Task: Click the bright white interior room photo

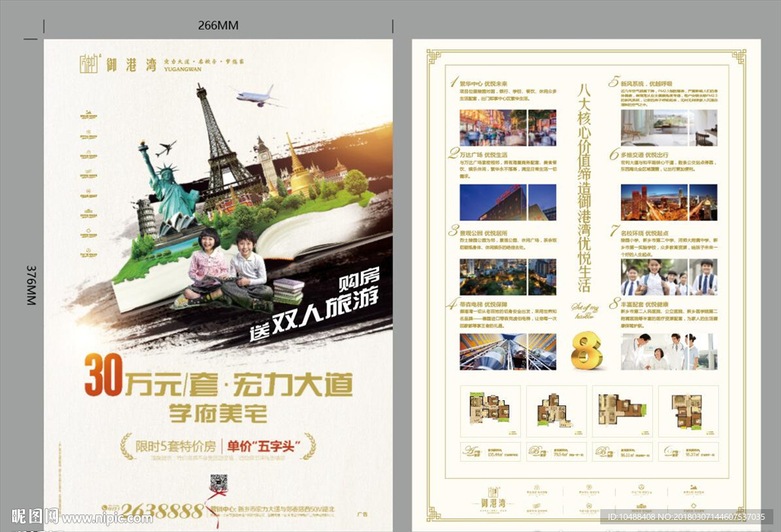Action: pos(669,128)
